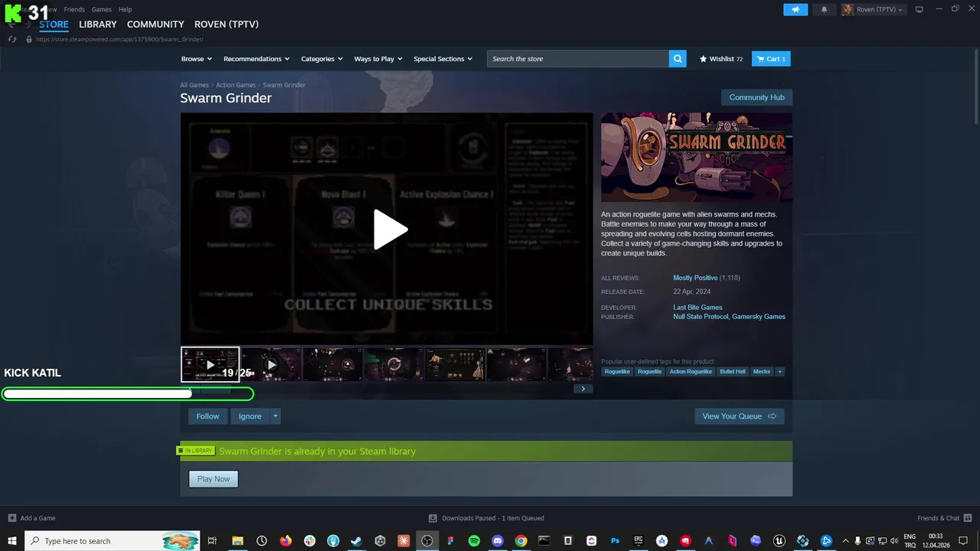Viewport: 980px width, 551px height.
Task: Click the add tag plus button
Action: pos(779,372)
